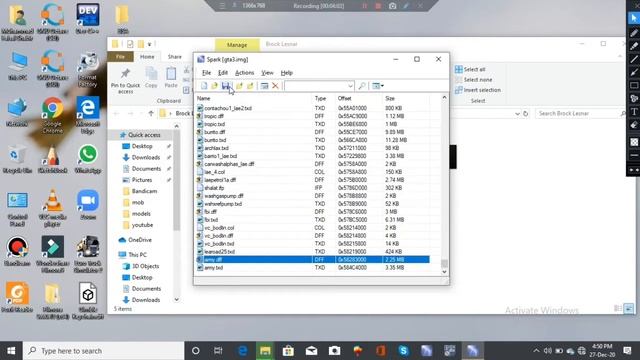This screenshot has width=640, height=360.
Task: Open the models folder in Explorer sidebar
Action: 136,213
